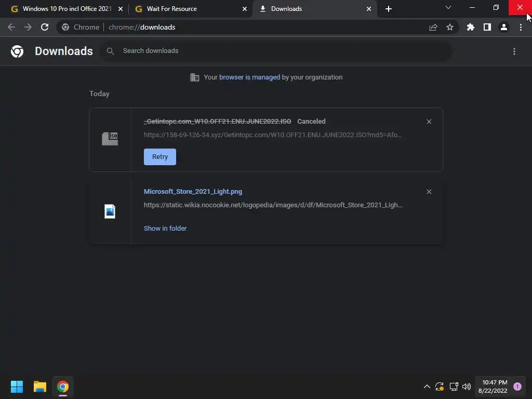
Task: Click the static.wikia.nocookie.net source URL
Action: click(273, 205)
